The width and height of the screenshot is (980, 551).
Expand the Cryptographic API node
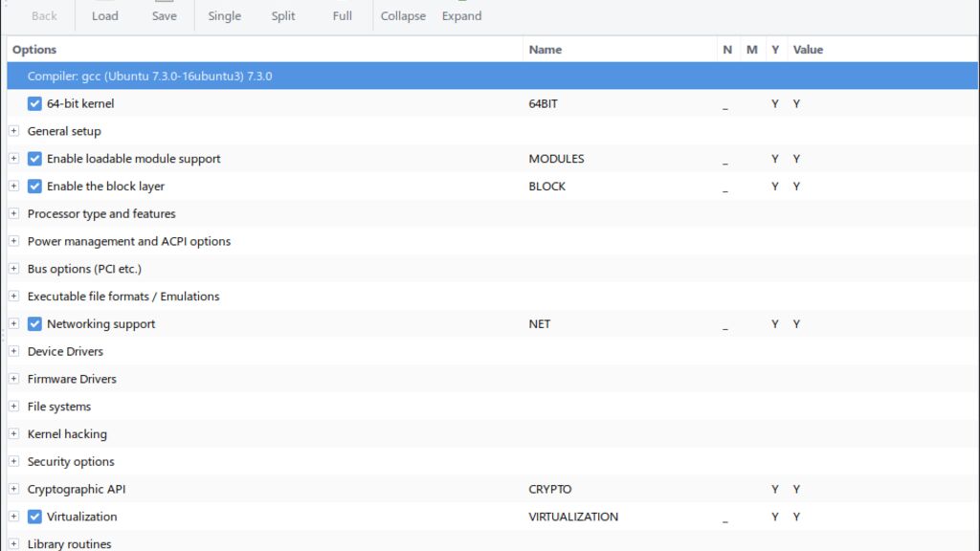point(13,489)
